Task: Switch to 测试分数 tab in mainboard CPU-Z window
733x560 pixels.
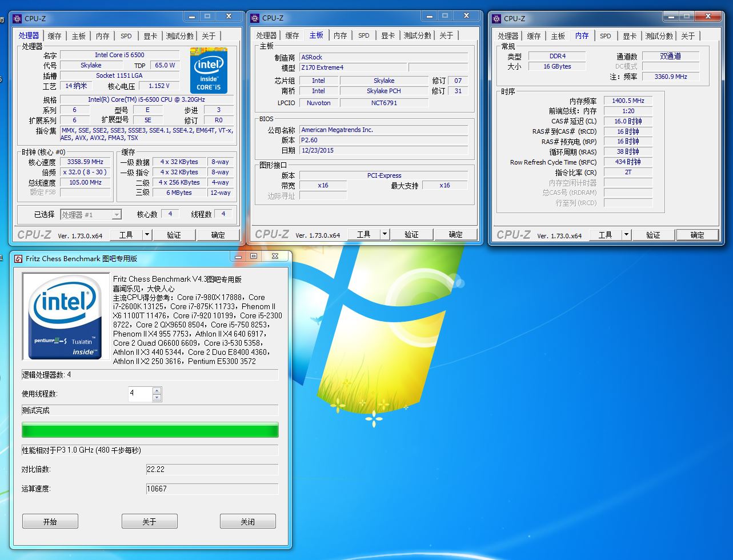Action: 418,35
